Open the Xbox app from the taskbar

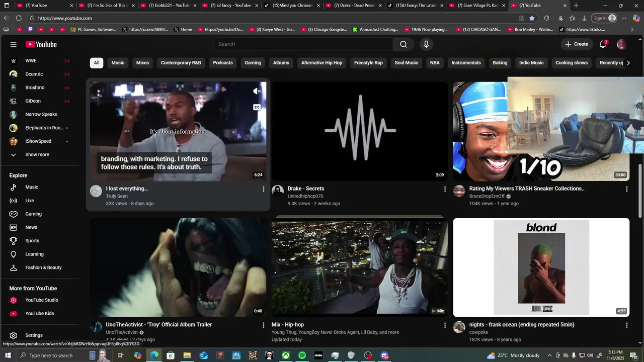point(286,355)
